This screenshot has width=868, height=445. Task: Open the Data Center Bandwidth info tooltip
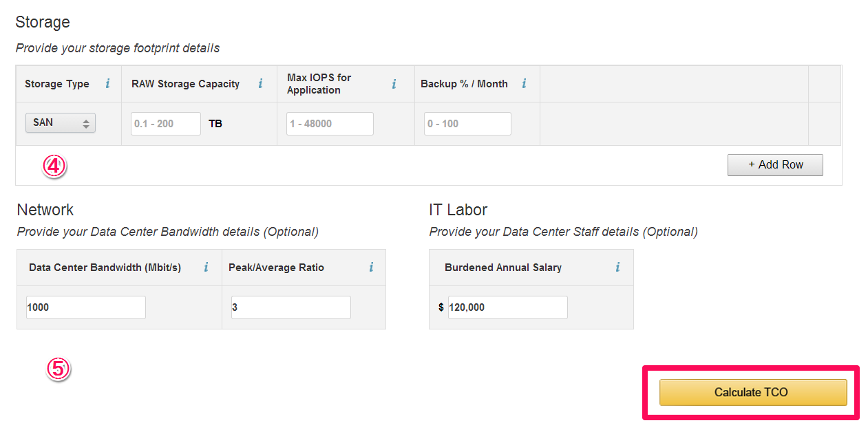206,267
